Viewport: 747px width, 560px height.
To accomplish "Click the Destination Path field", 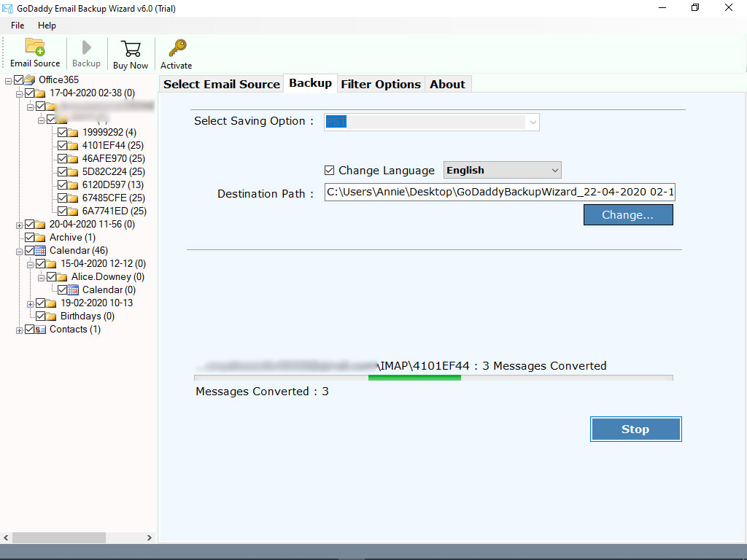I will pos(498,192).
